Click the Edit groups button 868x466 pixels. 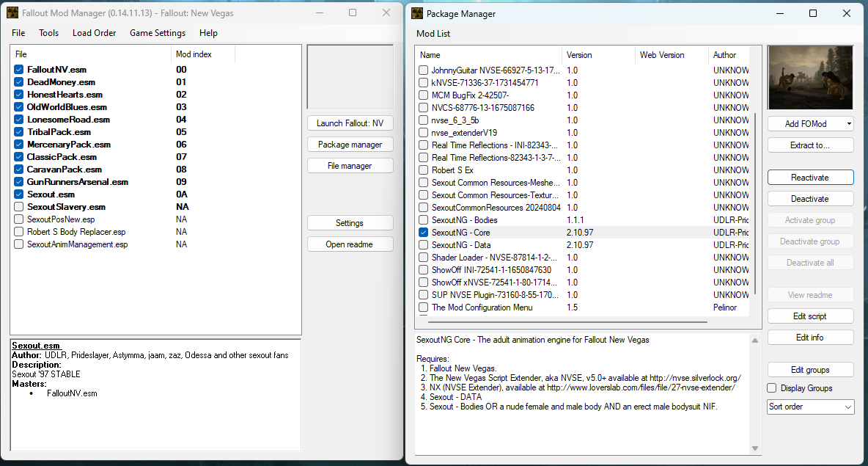(x=810, y=370)
